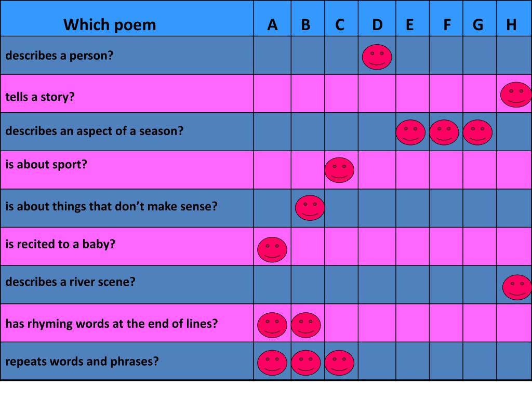This screenshot has width=532, height=399.
Task: Click empty cell under A in describes a person row
Action: [x=272, y=55]
